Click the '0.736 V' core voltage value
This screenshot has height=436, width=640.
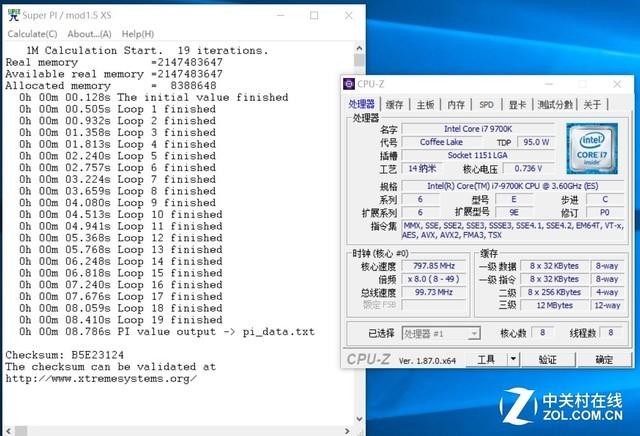528,168
